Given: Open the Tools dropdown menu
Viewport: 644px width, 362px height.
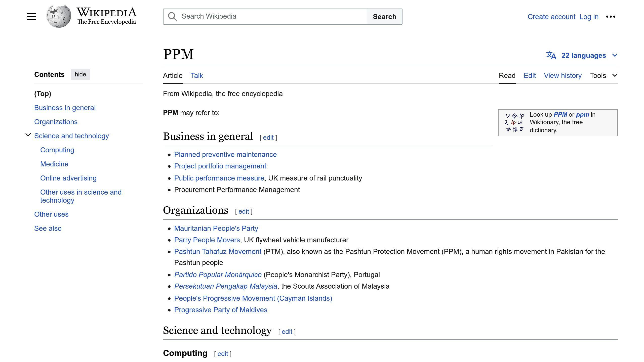Looking at the screenshot, I should [x=603, y=75].
